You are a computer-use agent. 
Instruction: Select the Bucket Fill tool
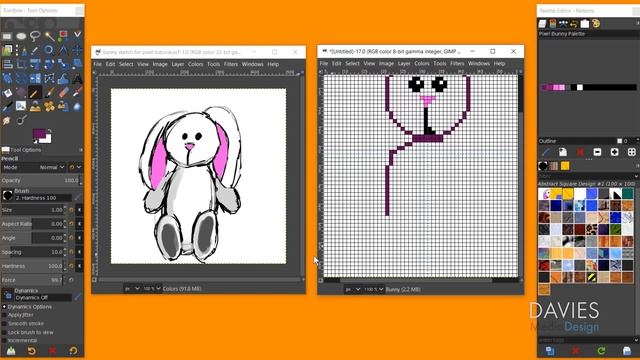pyautogui.click(x=7, y=93)
